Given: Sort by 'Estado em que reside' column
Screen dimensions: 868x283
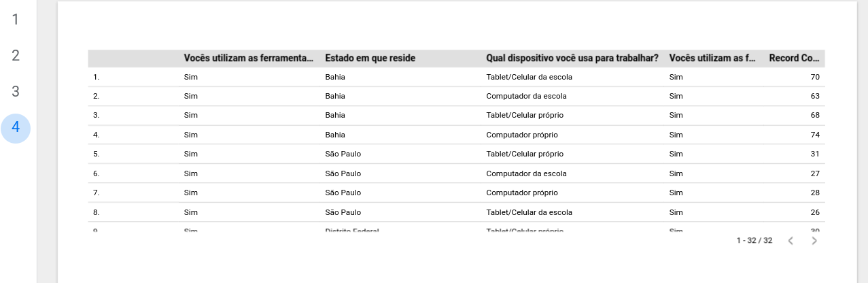Looking at the screenshot, I should [370, 59].
